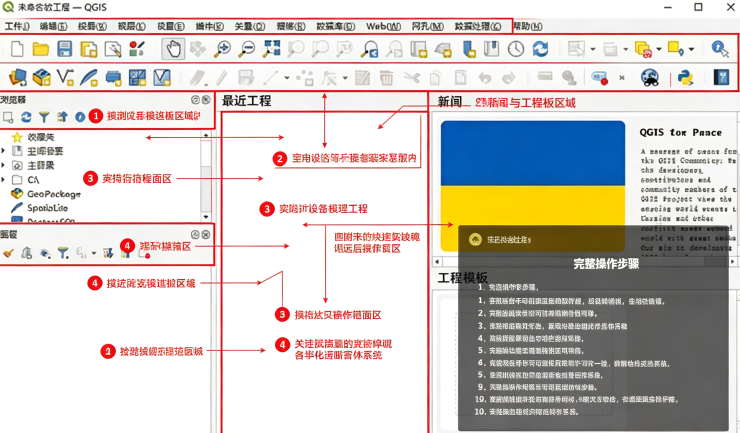Click the New Shapefile Layer V-shaped icon
This screenshot has height=433, width=740.
[65, 77]
